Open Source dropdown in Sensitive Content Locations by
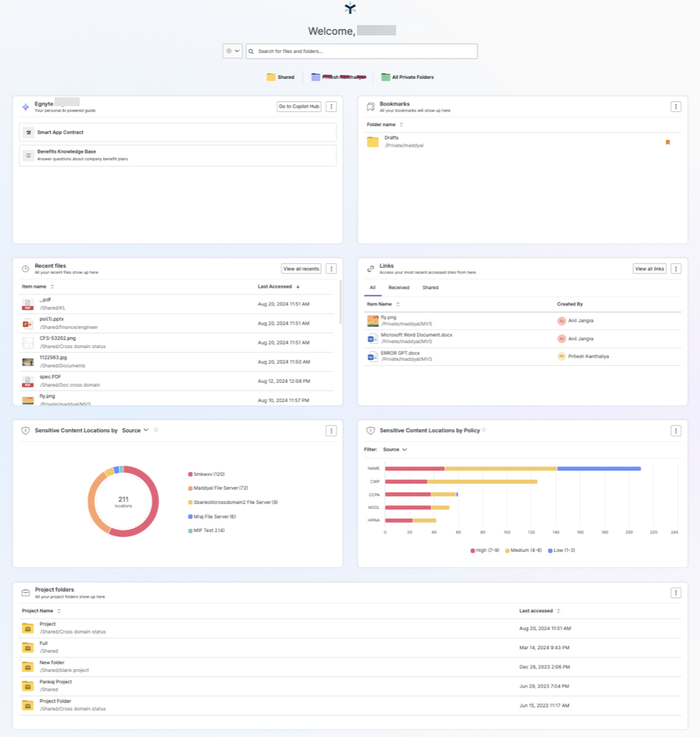Viewport: 700px width, 737px height. coord(135,430)
